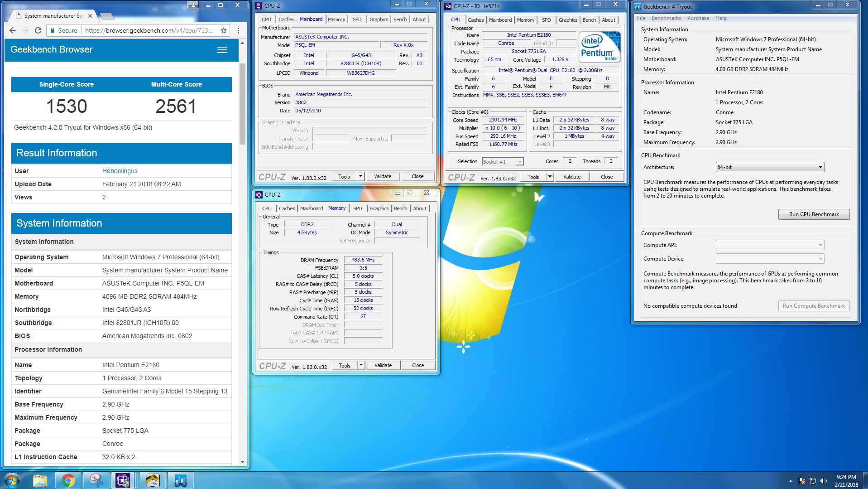
Task: Switch to Chrome in the taskbar
Action: point(68,480)
